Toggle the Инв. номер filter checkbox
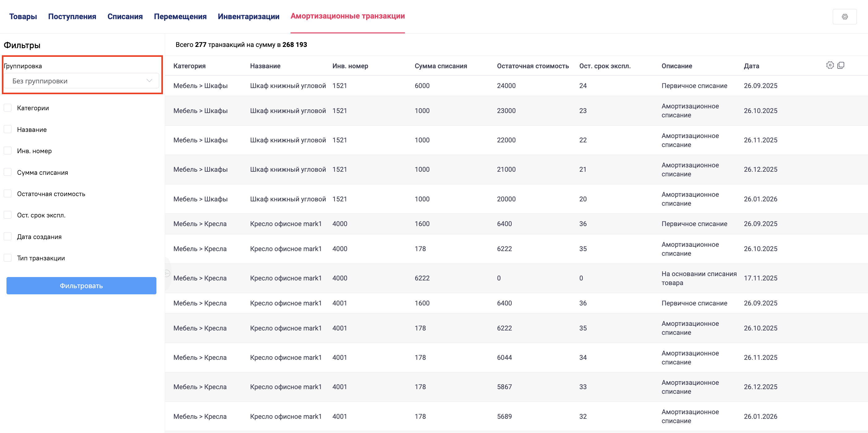Viewport: 868px width, 433px height. (x=8, y=151)
